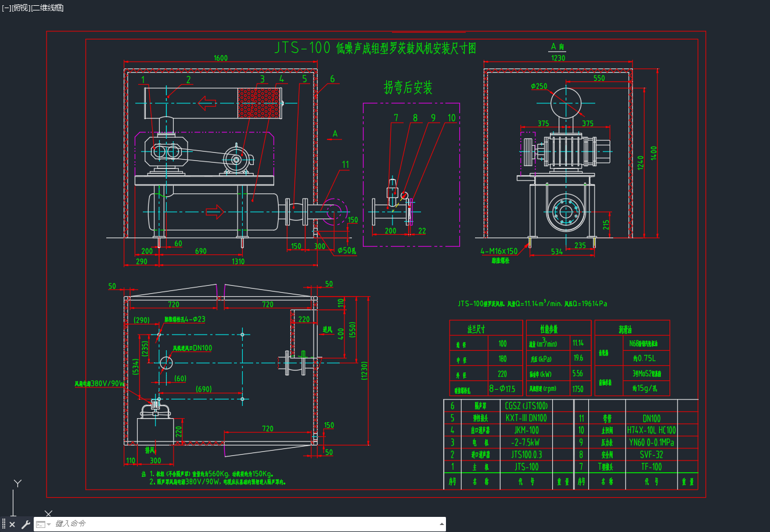This screenshot has height=532, width=770.
Task: Open the [-] viewport controls menu
Action: pos(6,8)
